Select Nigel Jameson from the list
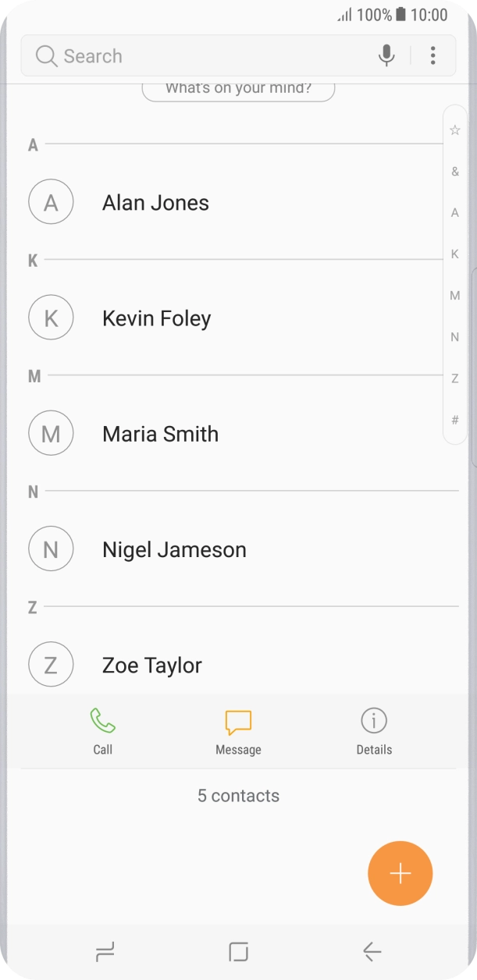Viewport: 477px width, 980px height. pos(174,549)
